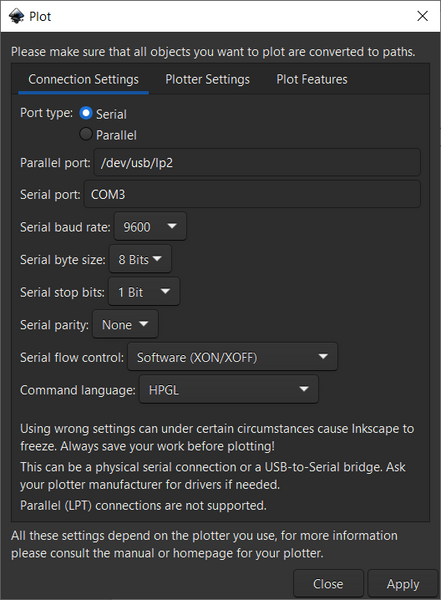Click the 'Port type:' label
Image resolution: width=441 pixels, height=600 pixels.
46,113
